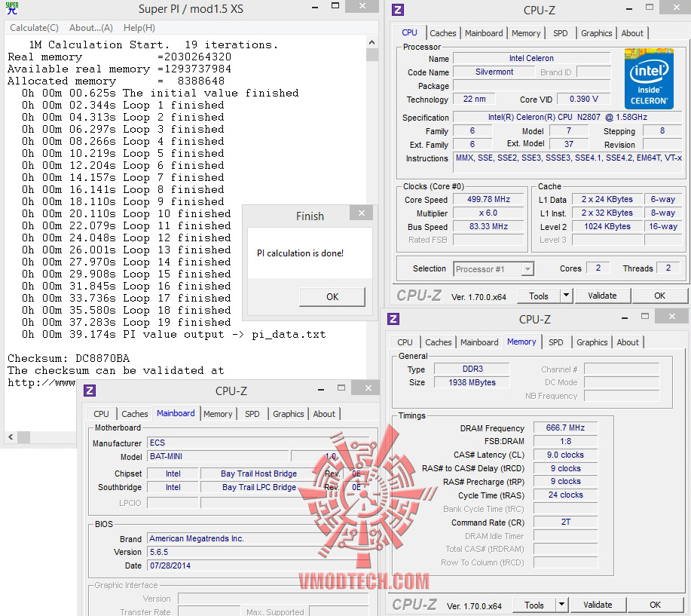Switch to Caches tab in Mainboard CPU-Z window
This screenshot has height=616, width=691.
point(134,414)
